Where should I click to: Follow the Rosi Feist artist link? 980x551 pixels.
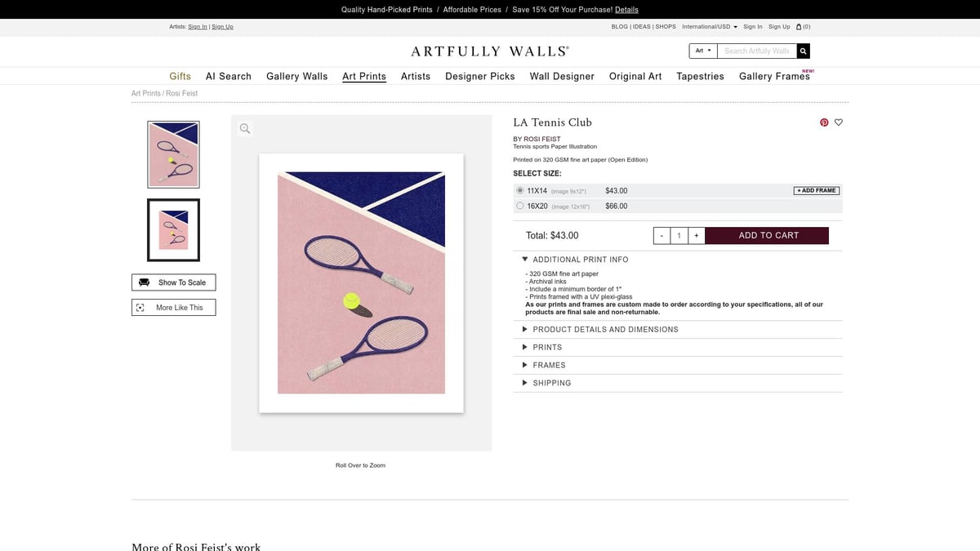(x=539, y=139)
